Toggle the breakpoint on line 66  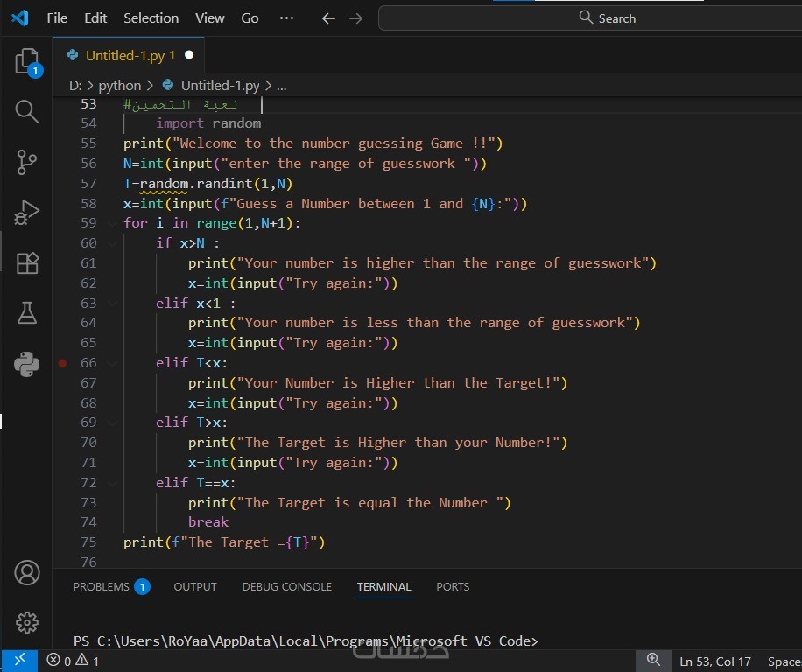[x=63, y=363]
